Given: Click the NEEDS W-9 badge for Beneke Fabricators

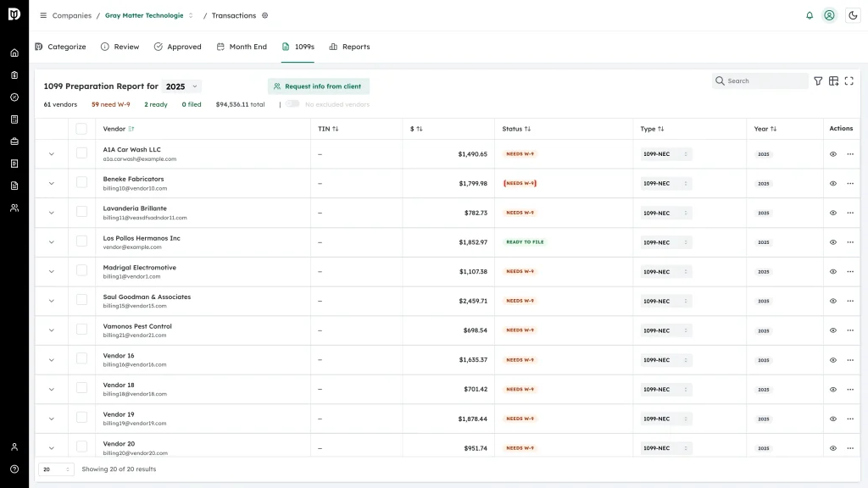Looking at the screenshot, I should [x=520, y=183].
